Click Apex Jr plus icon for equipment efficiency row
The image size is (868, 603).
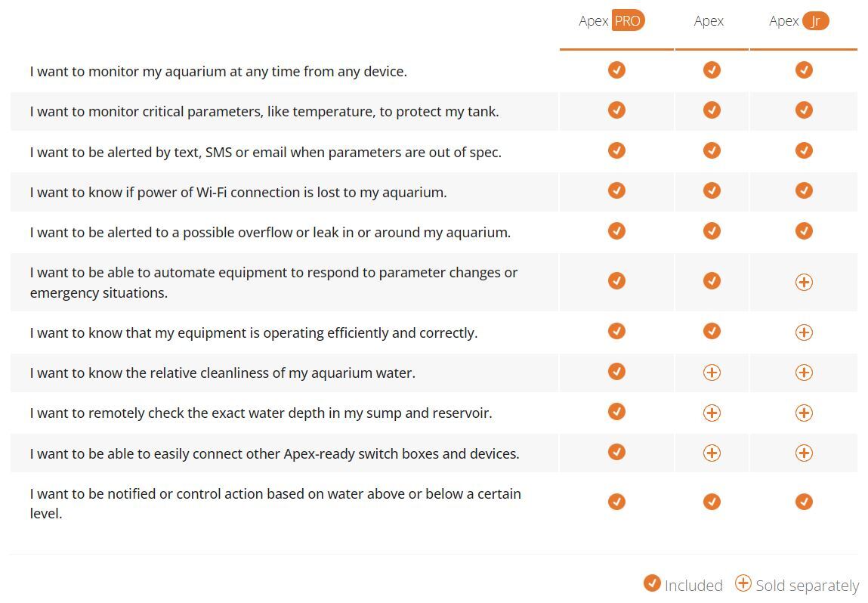tap(804, 332)
